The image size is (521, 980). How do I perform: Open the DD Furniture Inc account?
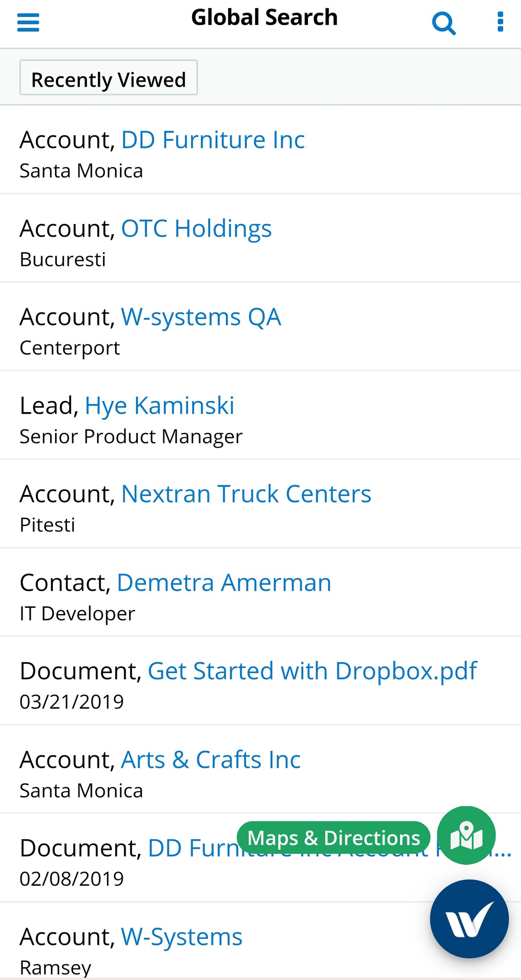tap(213, 140)
